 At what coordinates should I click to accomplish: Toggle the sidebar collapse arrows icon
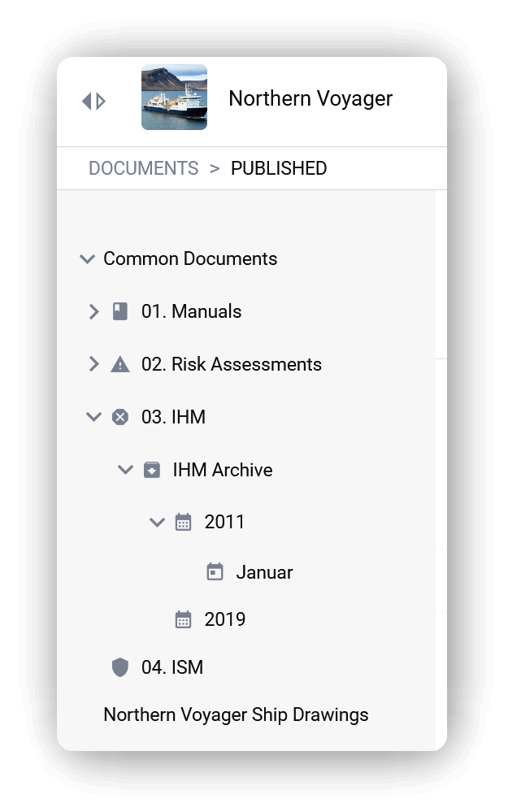click(x=93, y=101)
